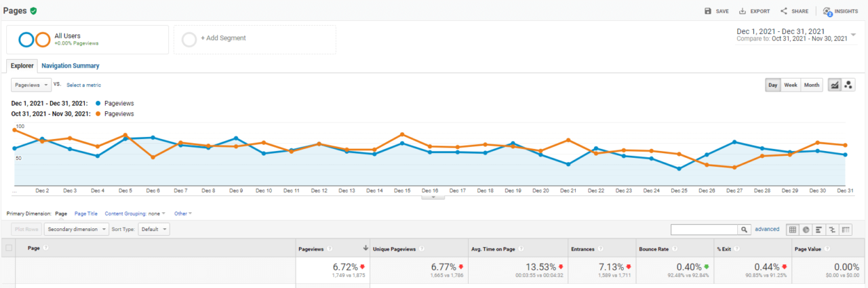868x288 pixels.
Task: Select the data table view icon
Action: [792, 230]
